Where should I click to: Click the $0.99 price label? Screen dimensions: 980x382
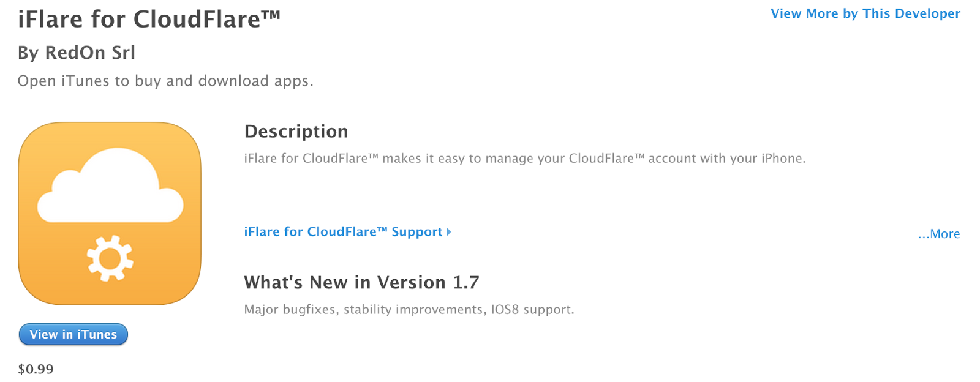[36, 369]
